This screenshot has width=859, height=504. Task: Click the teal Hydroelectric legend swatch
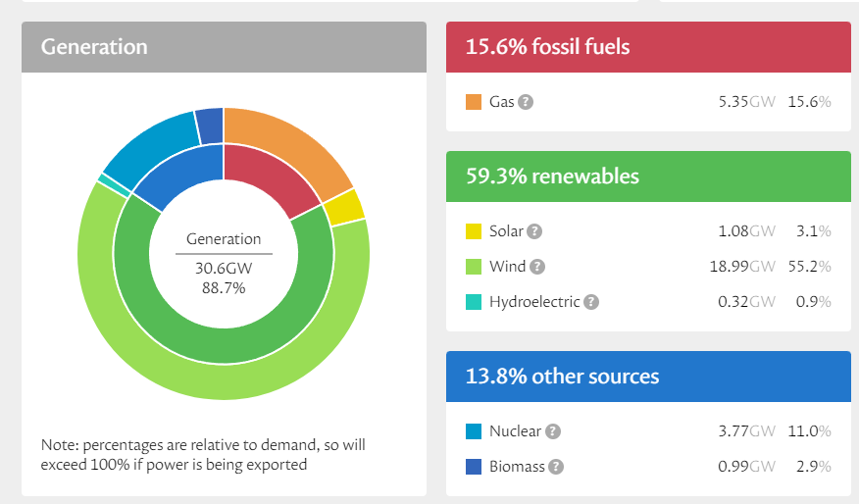(x=474, y=302)
